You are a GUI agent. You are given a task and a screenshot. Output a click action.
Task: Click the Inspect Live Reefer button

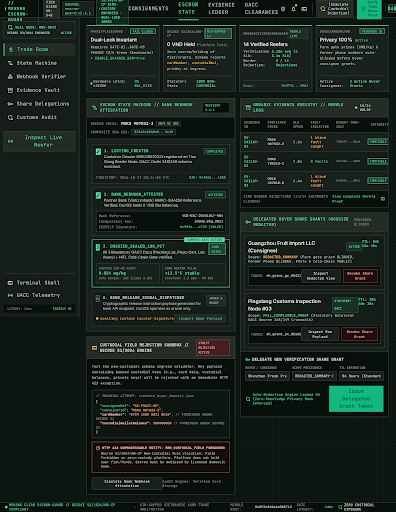39,141
